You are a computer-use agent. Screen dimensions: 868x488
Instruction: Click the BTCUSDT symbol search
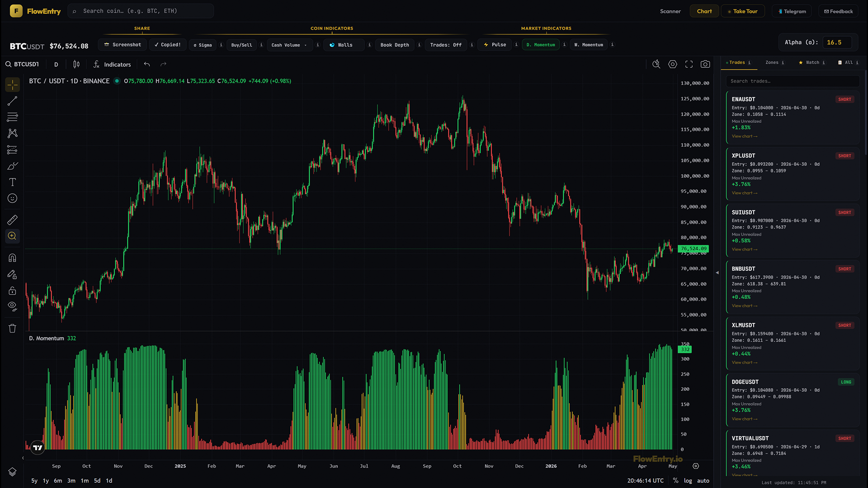point(23,64)
